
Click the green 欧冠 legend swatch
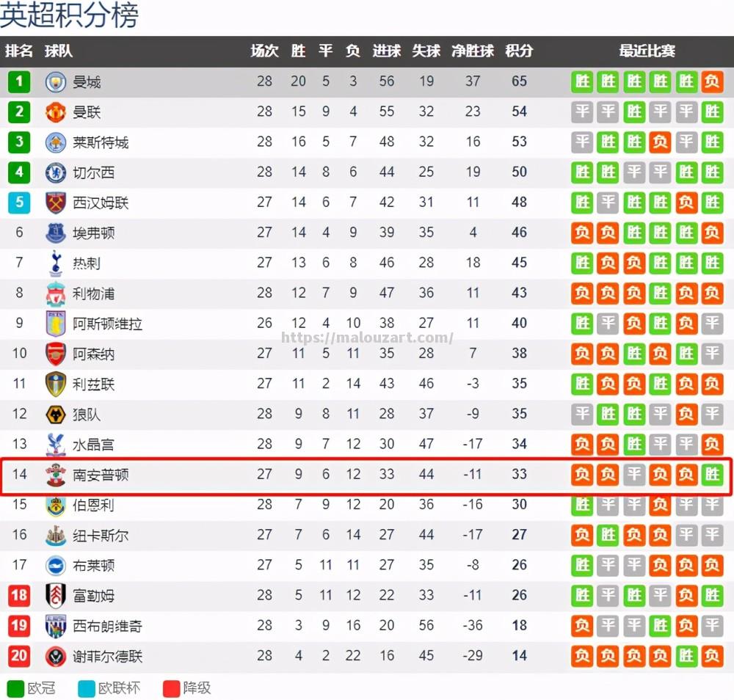click(14, 688)
